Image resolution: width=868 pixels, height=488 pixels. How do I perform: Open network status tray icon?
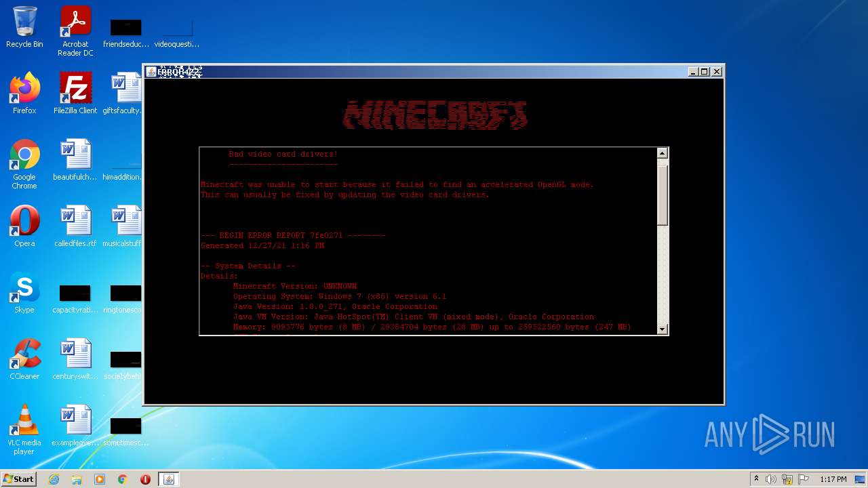click(x=787, y=479)
